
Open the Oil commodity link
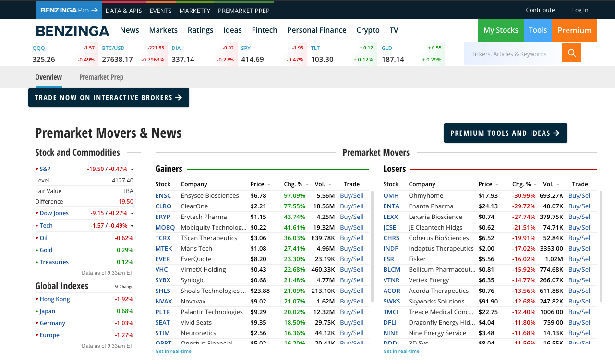coord(44,238)
